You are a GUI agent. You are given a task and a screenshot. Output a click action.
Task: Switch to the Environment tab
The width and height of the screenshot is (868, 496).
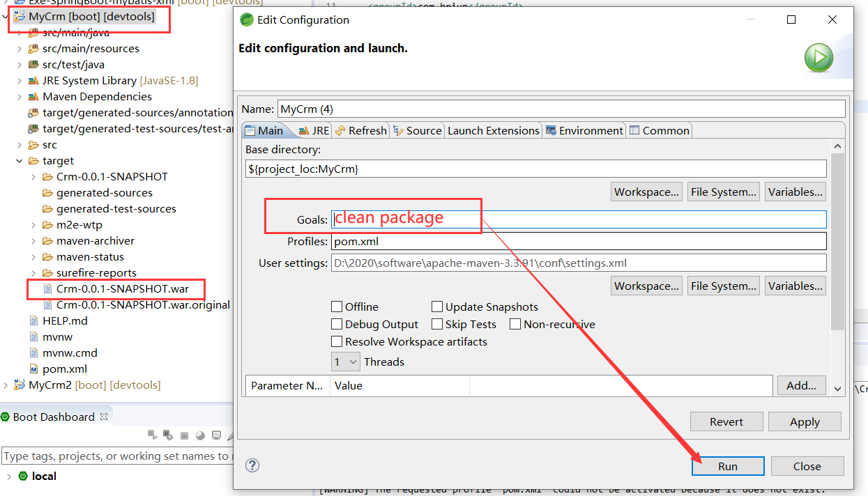pyautogui.click(x=584, y=130)
